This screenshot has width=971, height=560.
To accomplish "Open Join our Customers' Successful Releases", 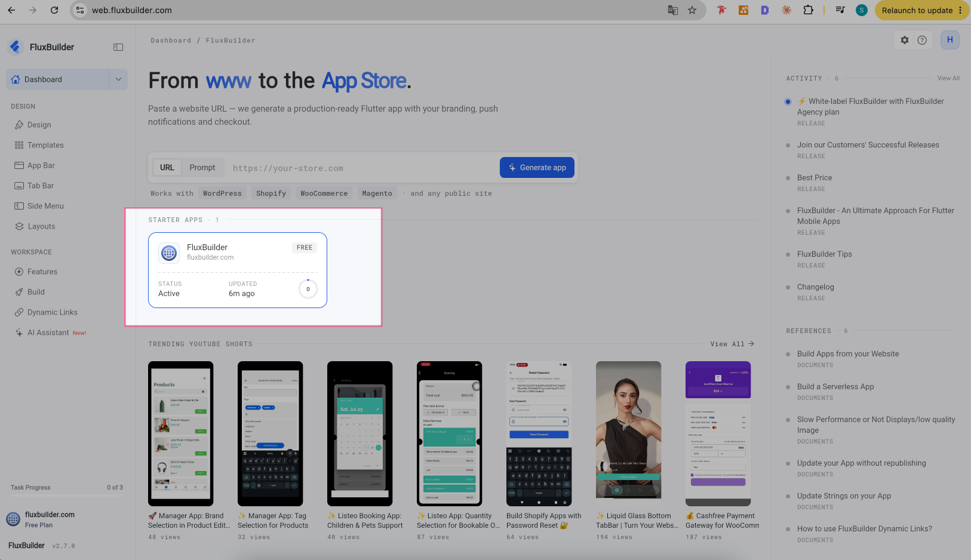I will (x=868, y=145).
